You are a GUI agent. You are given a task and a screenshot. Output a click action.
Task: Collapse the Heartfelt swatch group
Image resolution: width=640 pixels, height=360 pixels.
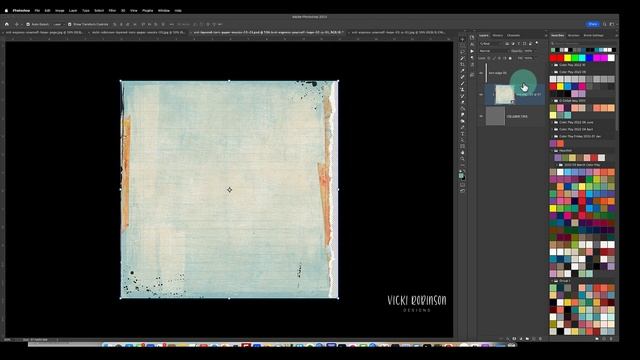point(553,151)
